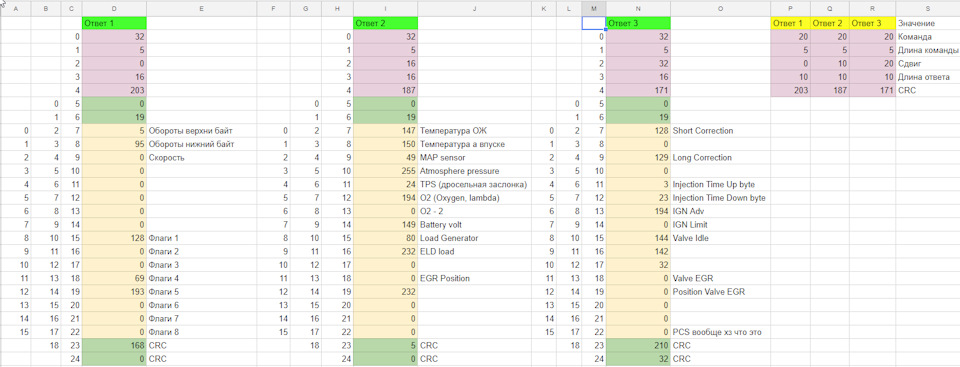
Task: Select the cell containing value 147
Action: coord(386,131)
